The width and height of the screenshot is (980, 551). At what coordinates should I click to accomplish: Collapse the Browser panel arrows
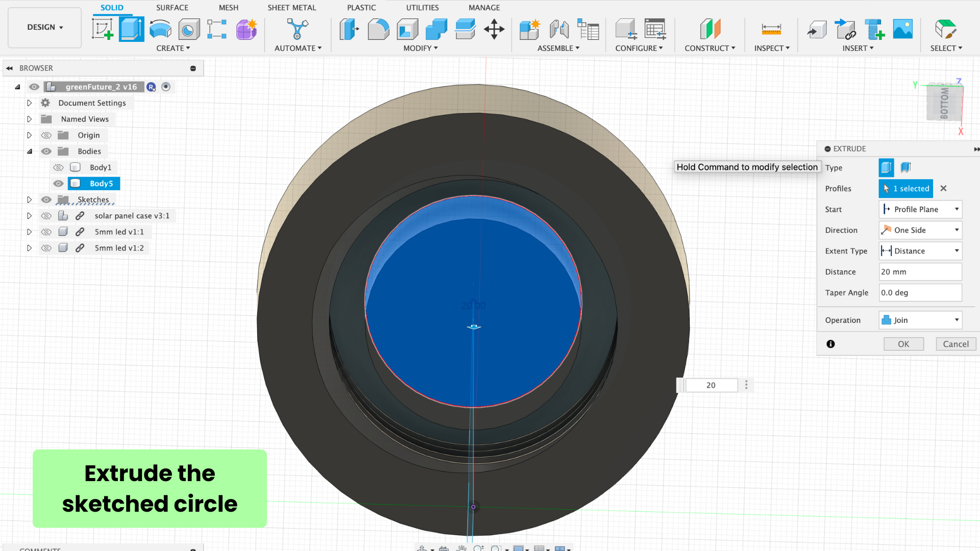(x=9, y=68)
